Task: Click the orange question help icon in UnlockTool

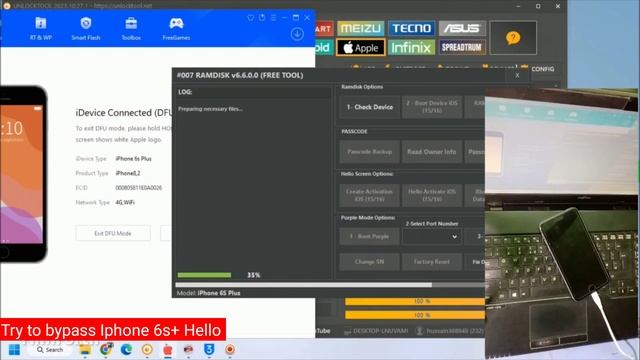Action: point(513,38)
